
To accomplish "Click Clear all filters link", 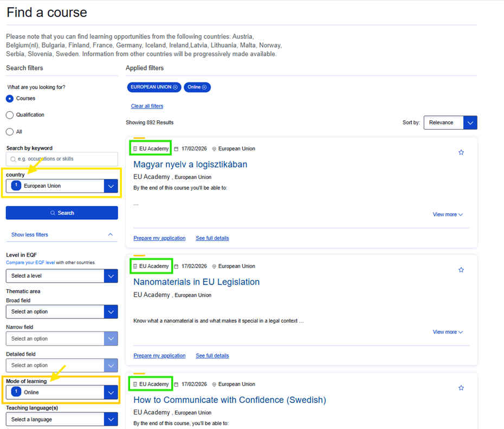I will coord(147,106).
